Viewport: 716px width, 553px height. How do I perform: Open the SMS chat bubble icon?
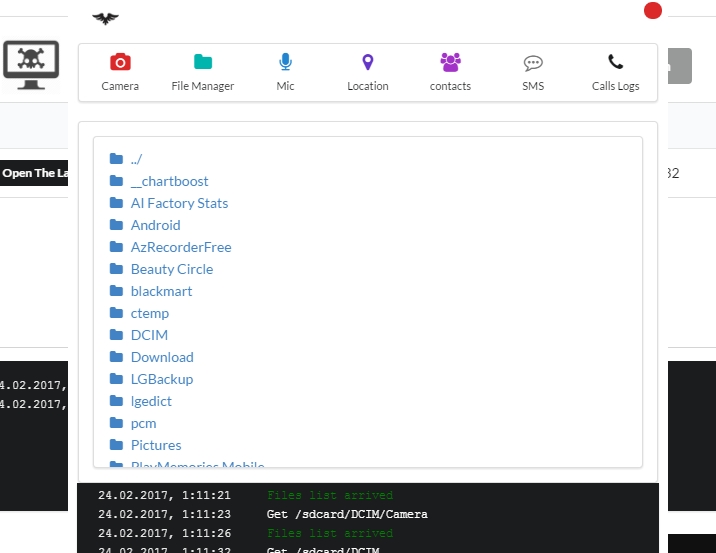(533, 62)
